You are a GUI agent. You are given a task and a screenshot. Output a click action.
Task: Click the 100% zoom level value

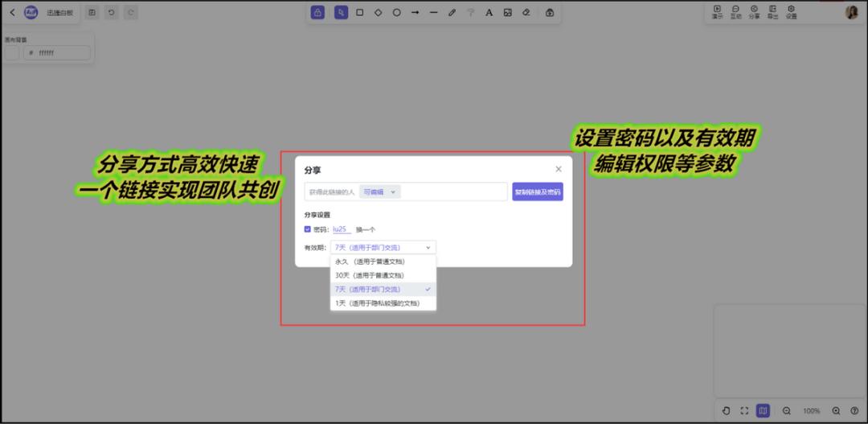(x=812, y=411)
